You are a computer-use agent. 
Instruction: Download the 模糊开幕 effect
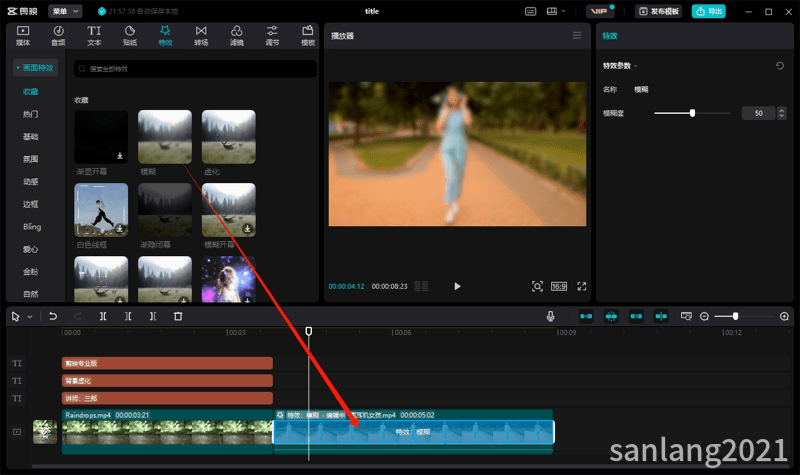tap(247, 229)
